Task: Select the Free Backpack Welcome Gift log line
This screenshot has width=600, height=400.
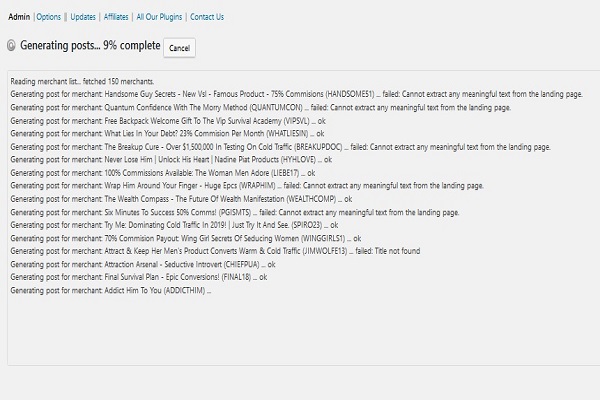Action: pyautogui.click(x=168, y=121)
